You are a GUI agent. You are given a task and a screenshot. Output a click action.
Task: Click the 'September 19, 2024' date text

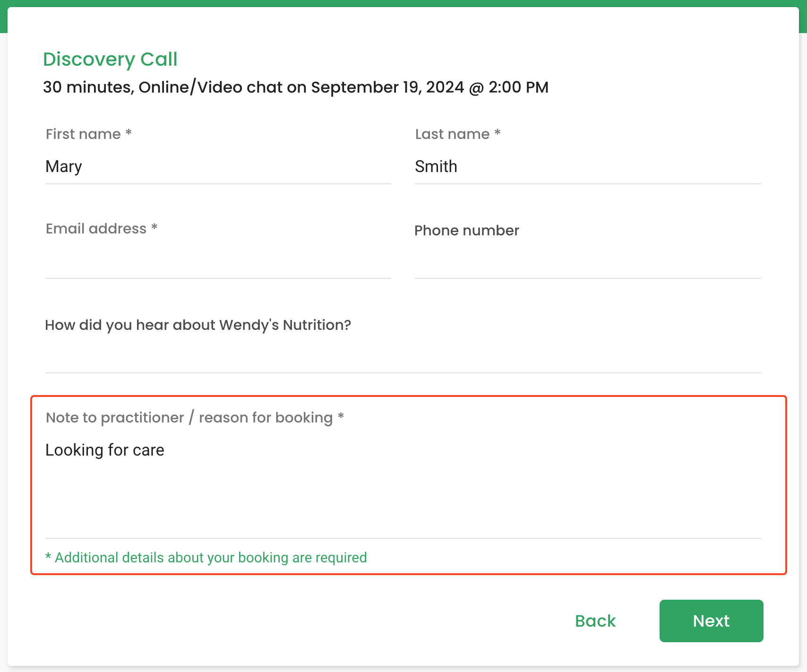pyautogui.click(x=387, y=87)
